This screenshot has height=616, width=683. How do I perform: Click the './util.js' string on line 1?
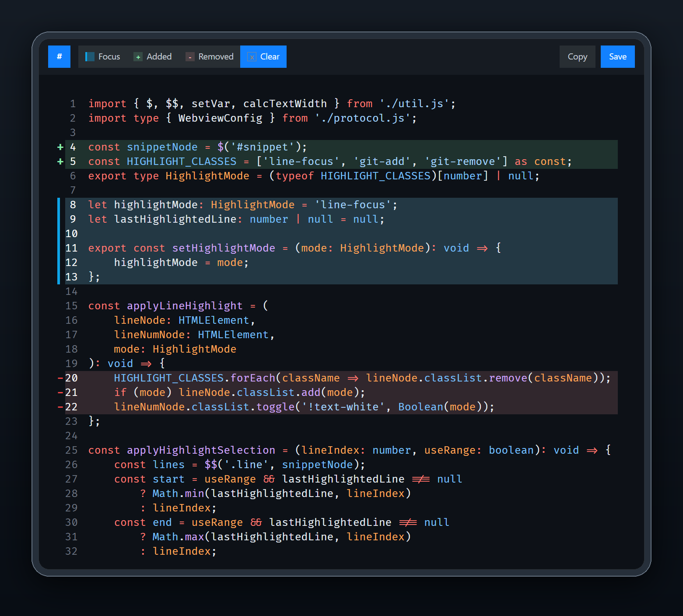[x=414, y=104]
